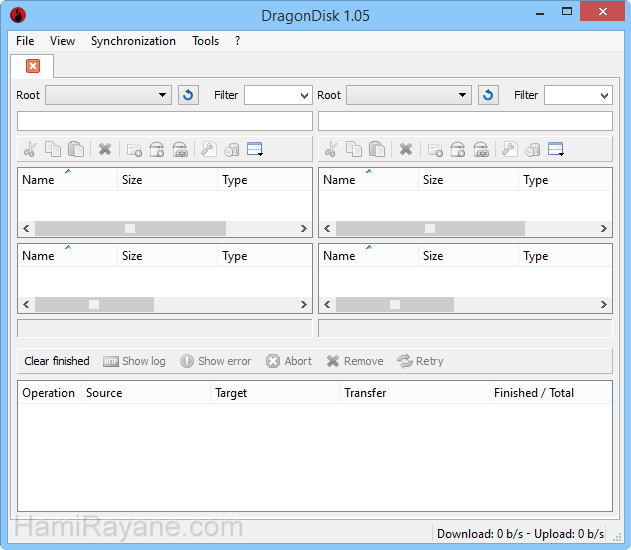Click Show error button
The width and height of the screenshot is (631, 550).
click(x=216, y=361)
